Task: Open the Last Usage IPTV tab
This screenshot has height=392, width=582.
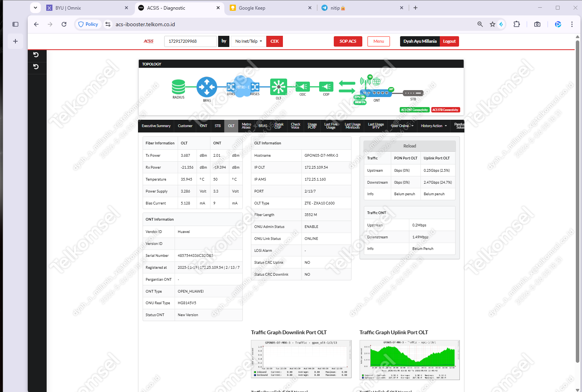Action: pos(376,126)
